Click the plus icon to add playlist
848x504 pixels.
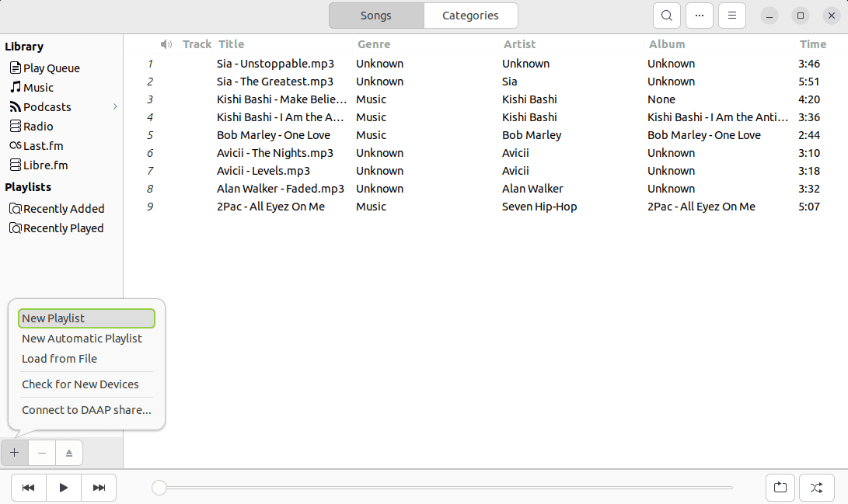coord(13,452)
